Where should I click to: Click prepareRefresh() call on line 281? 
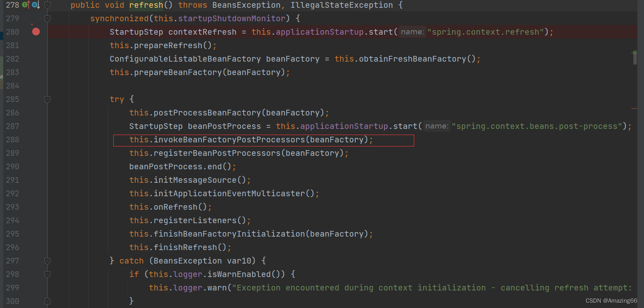click(173, 45)
